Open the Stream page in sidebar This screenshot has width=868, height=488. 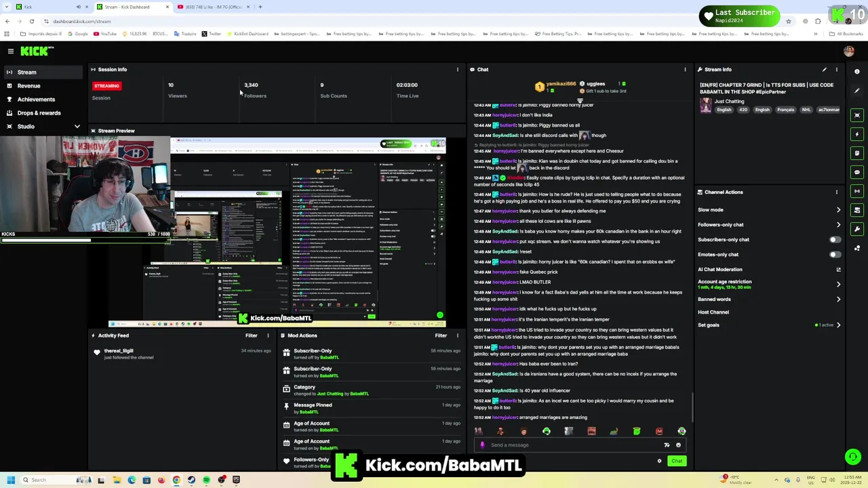(45, 72)
